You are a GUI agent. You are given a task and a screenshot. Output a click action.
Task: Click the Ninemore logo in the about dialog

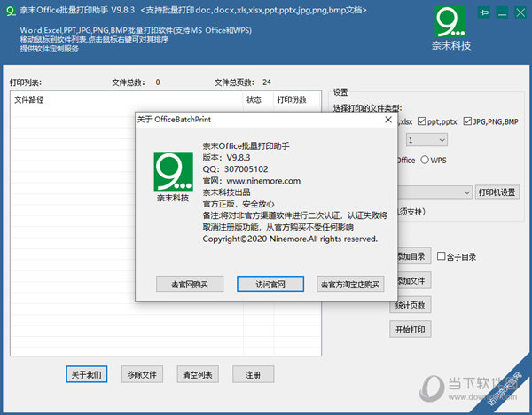tap(174, 171)
